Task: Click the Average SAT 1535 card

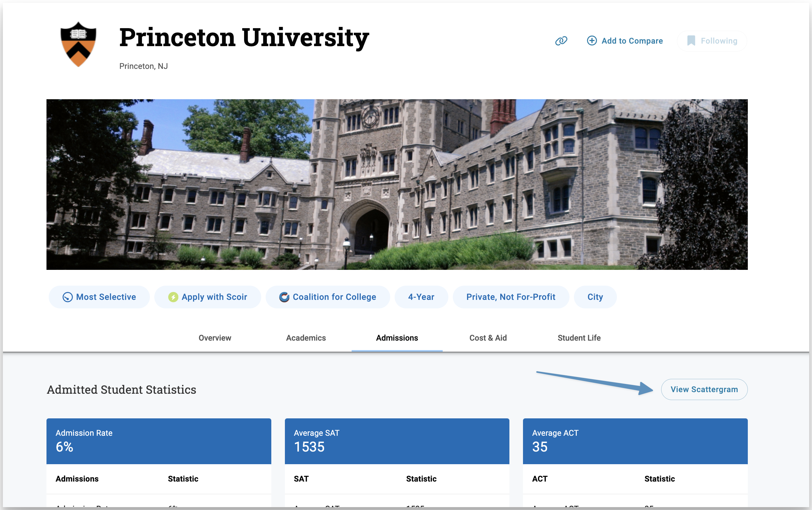Action: click(397, 441)
